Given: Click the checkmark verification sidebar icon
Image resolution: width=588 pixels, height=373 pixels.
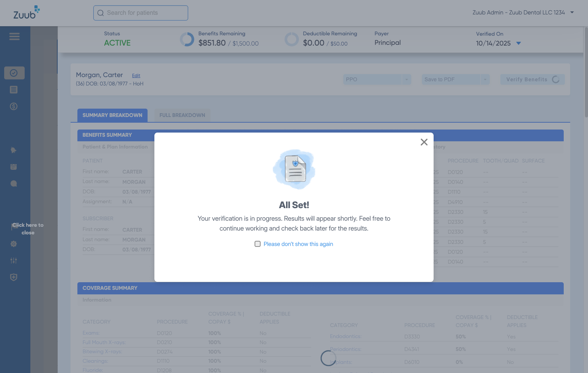Looking at the screenshot, I should (14, 73).
